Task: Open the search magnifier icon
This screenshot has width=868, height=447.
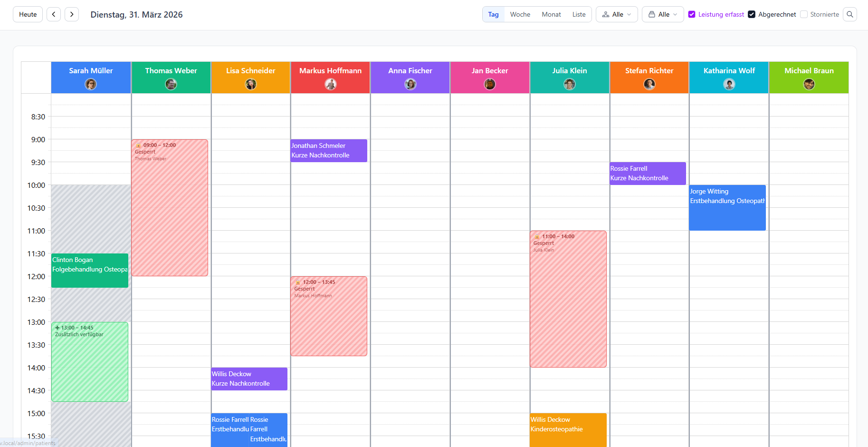Action: (x=850, y=14)
